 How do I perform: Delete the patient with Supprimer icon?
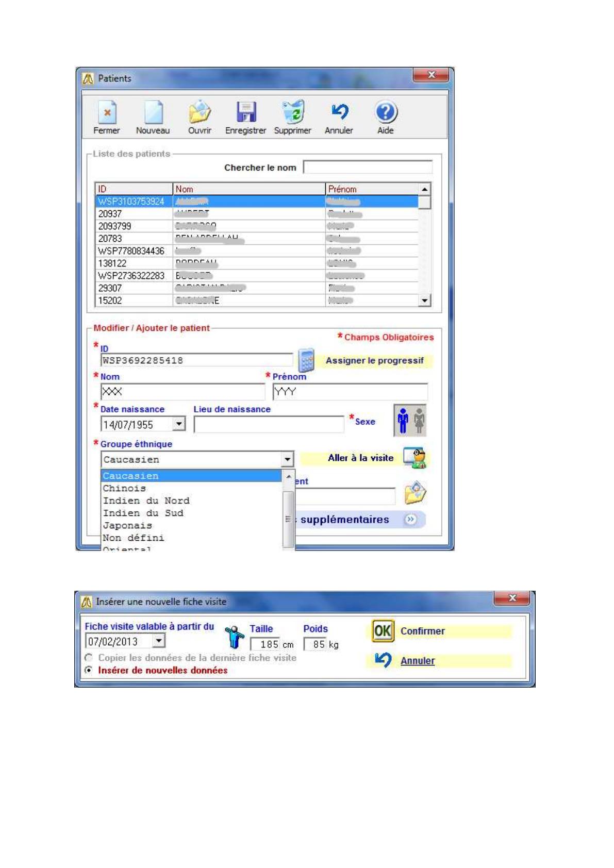pyautogui.click(x=292, y=113)
